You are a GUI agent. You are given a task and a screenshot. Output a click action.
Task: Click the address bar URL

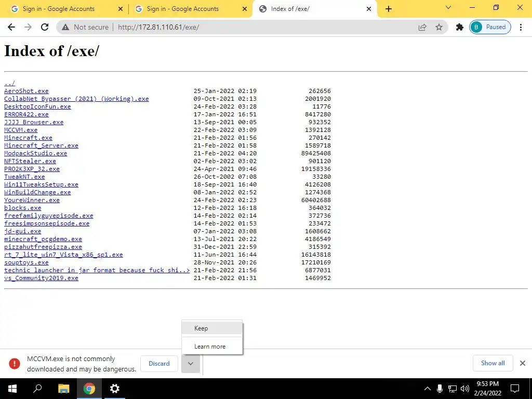coord(158,27)
